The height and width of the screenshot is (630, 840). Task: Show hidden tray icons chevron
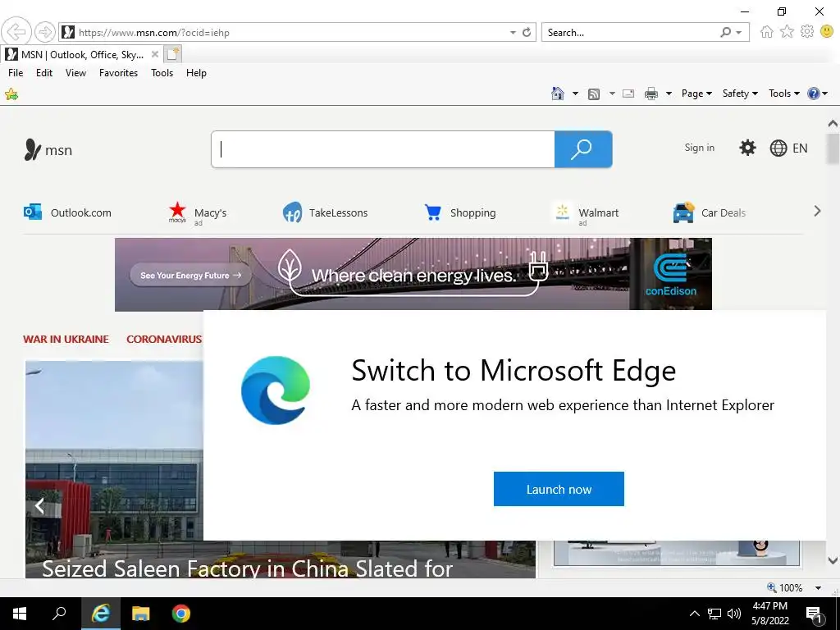point(694,614)
